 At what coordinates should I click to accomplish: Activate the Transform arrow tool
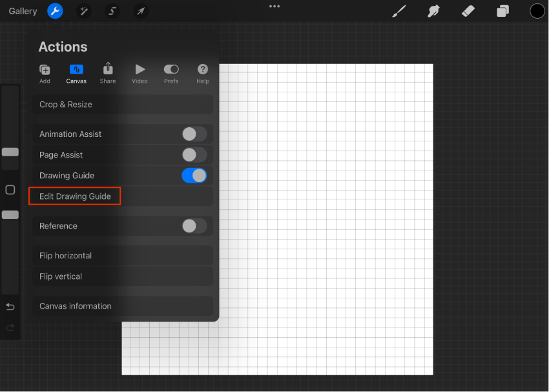[x=141, y=11]
